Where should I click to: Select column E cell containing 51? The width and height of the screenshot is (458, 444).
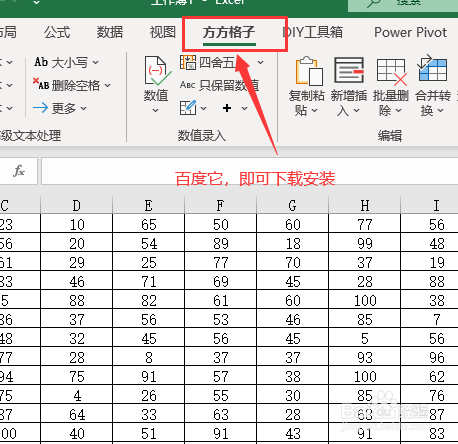pos(149,433)
